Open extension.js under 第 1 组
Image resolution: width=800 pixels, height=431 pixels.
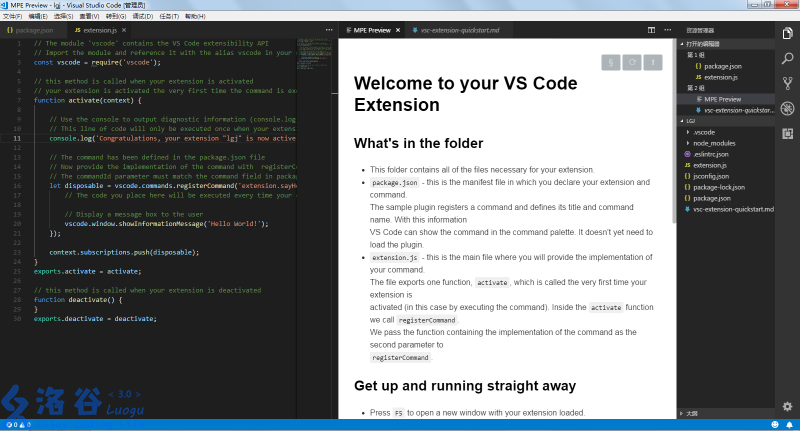726,78
